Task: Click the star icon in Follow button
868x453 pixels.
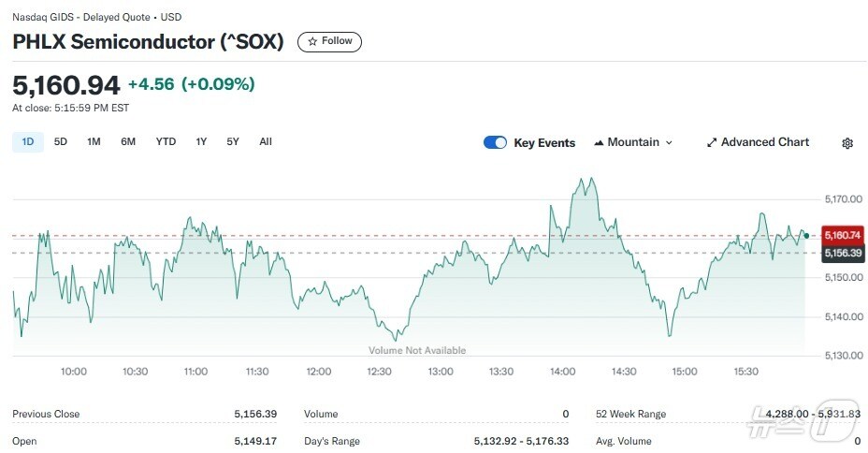Action: click(x=313, y=41)
